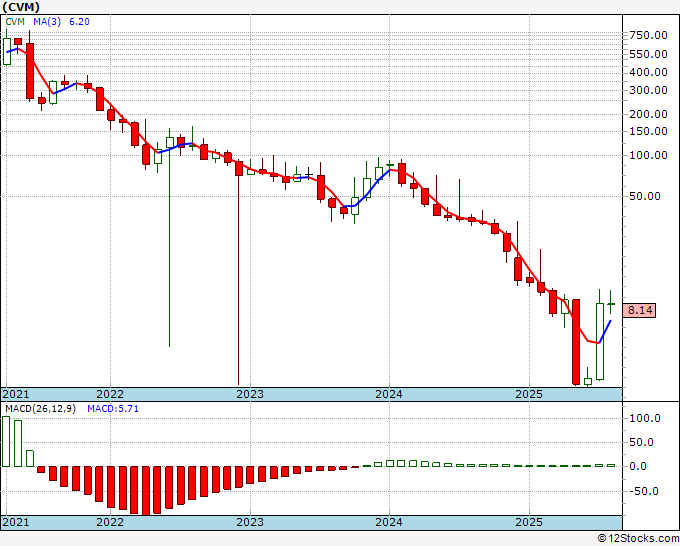Click the CVM ticker legend label
The image size is (680, 546).
click(15, 22)
